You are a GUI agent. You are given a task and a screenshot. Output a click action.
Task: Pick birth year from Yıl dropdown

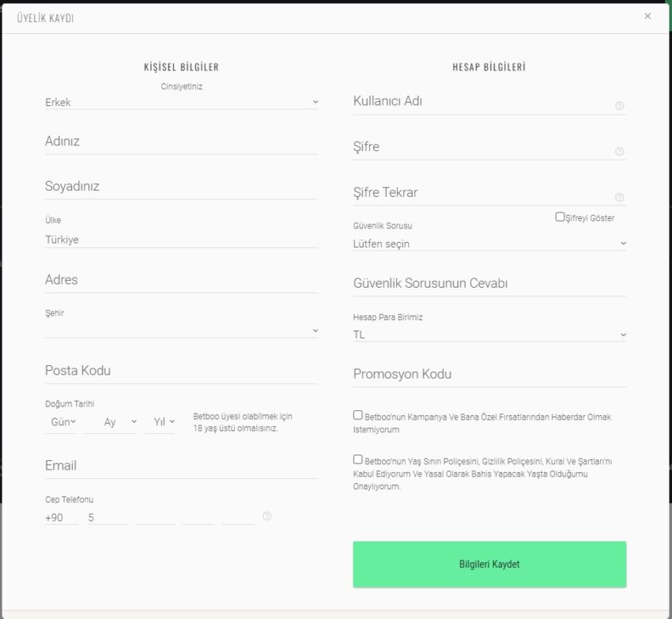(160, 422)
